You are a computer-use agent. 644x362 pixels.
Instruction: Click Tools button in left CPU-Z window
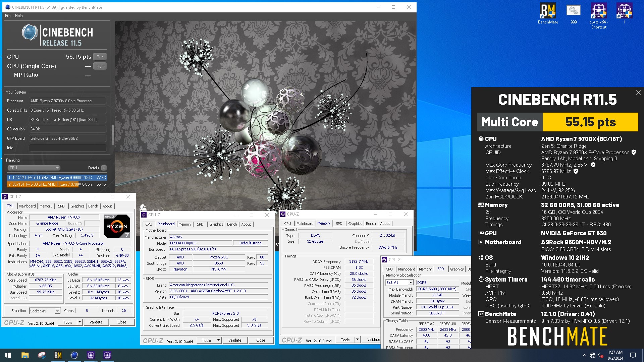(67, 322)
